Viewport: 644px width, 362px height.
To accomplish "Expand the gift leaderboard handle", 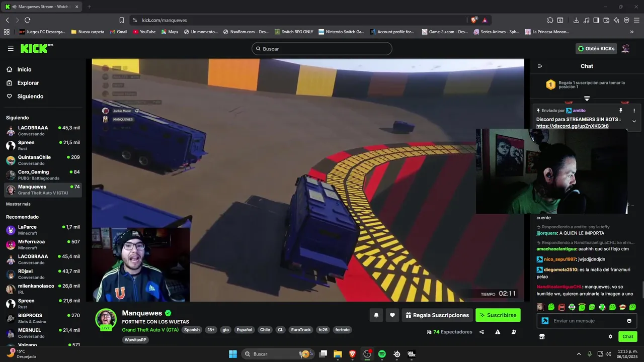I will coord(587,98).
